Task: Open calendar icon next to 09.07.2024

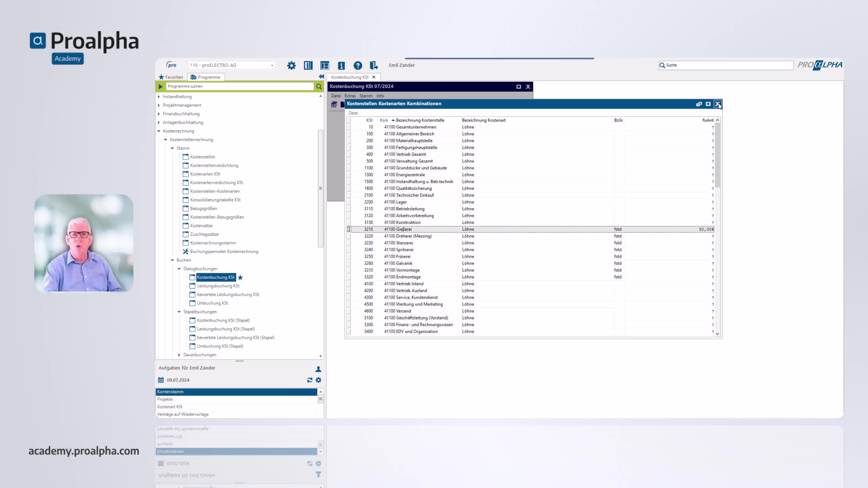Action: (161, 380)
